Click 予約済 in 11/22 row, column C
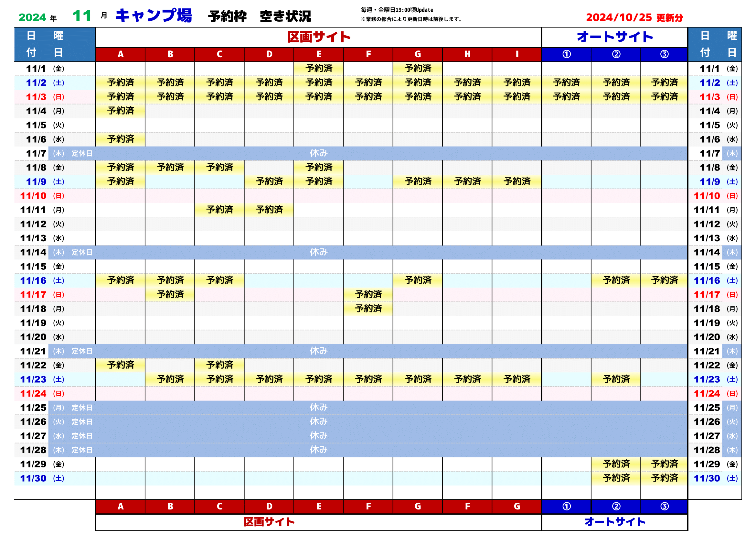This screenshot has width=756, height=535. (x=219, y=365)
